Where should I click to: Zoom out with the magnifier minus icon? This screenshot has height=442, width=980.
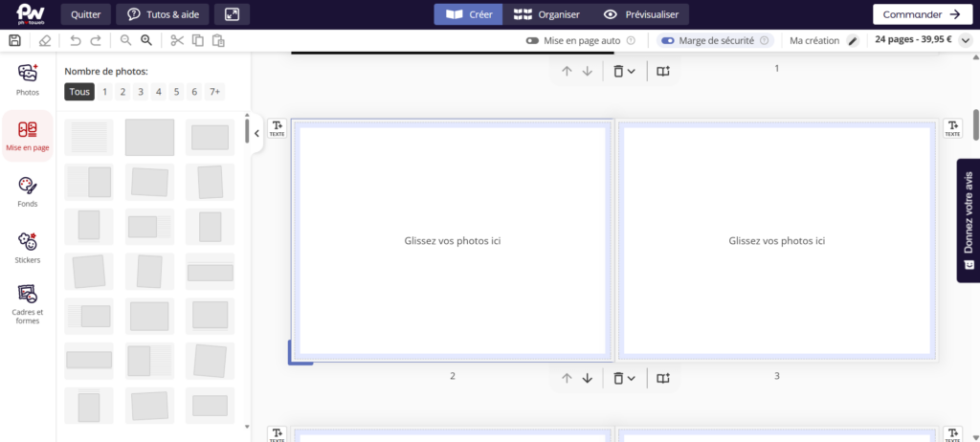(126, 40)
